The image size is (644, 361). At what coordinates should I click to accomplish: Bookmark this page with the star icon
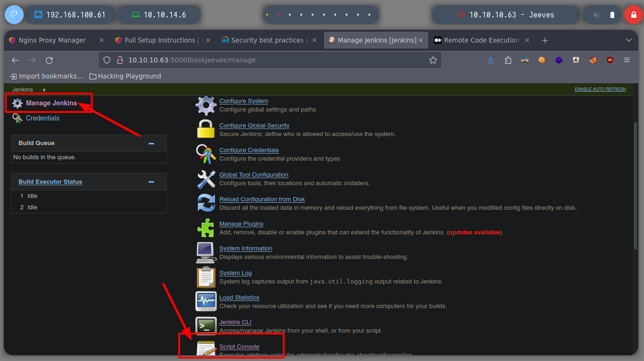433,60
